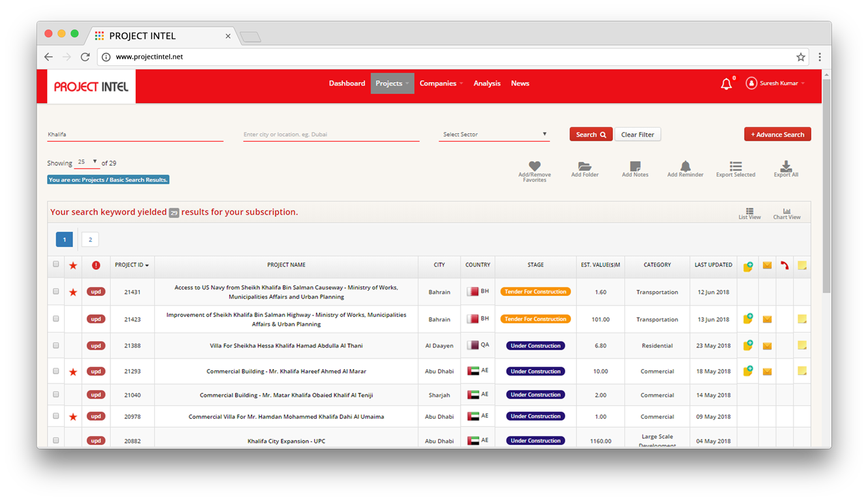868x501 pixels.
Task: Open the Select Sector dropdown
Action: (494, 134)
